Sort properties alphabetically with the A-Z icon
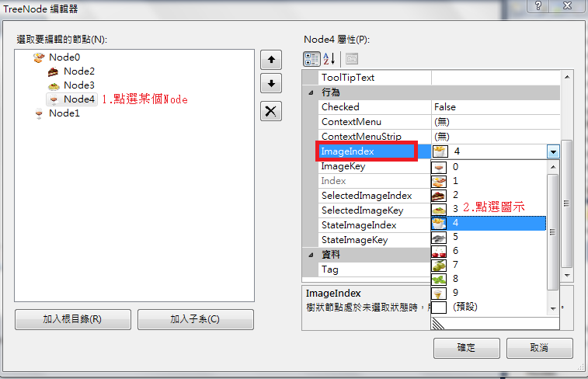The height and width of the screenshot is (379, 588). 329,59
